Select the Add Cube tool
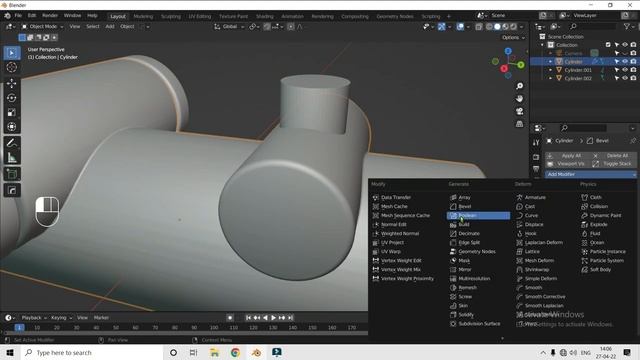 click(12, 174)
